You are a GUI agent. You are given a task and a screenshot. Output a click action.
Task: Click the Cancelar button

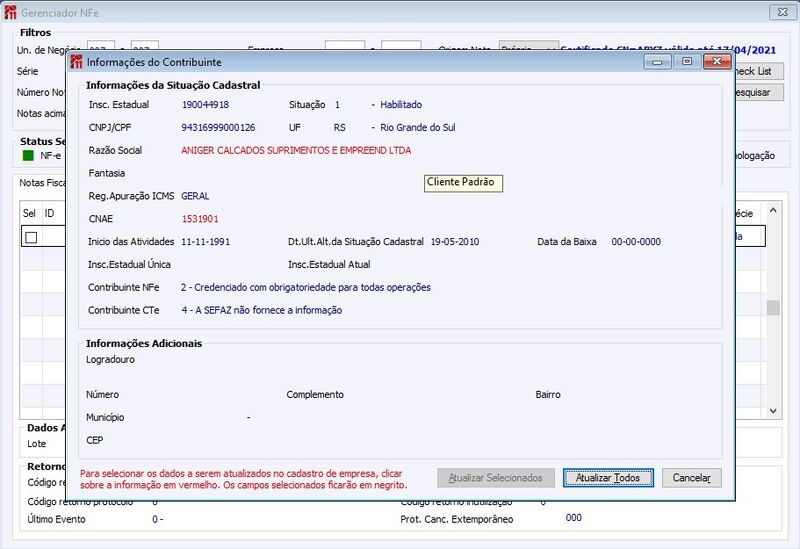691,478
